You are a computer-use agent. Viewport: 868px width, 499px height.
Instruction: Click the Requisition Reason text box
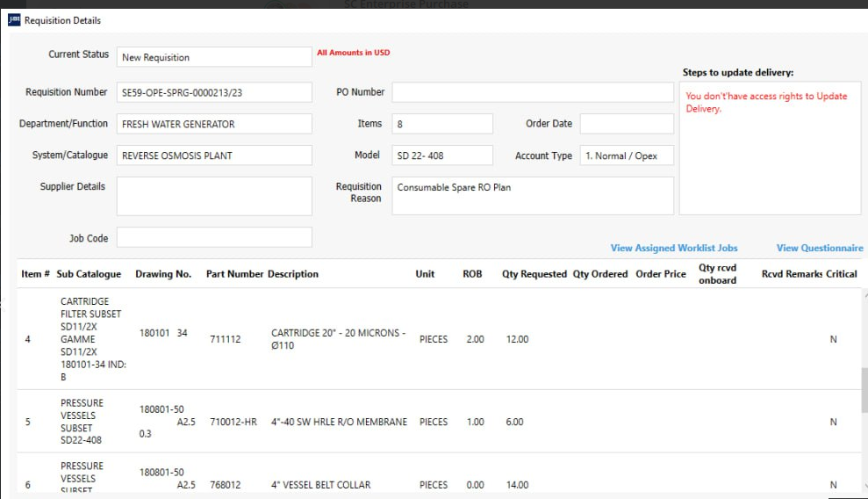click(532, 195)
